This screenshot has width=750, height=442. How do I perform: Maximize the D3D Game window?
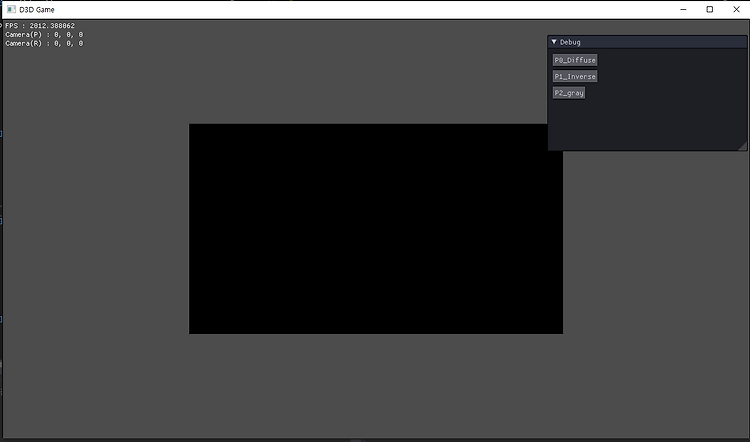[x=710, y=10]
